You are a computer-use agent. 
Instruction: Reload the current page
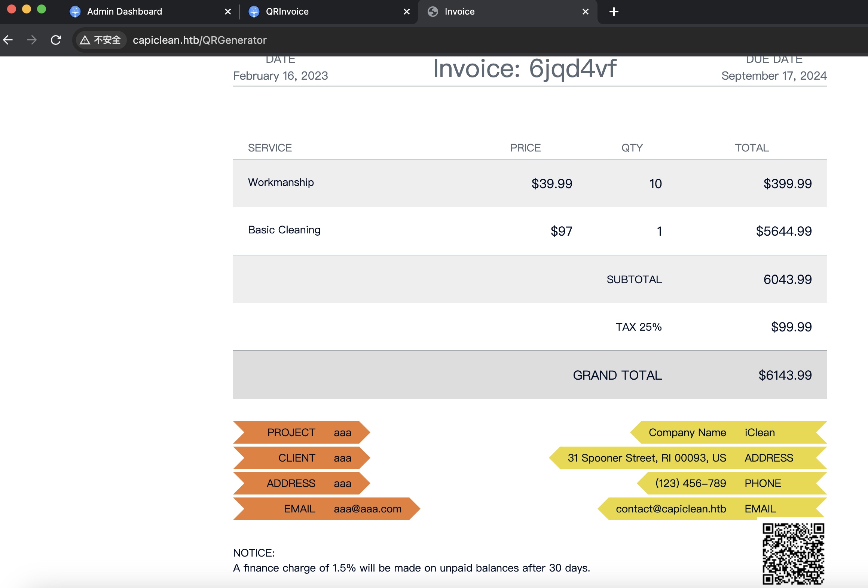pyautogui.click(x=56, y=40)
